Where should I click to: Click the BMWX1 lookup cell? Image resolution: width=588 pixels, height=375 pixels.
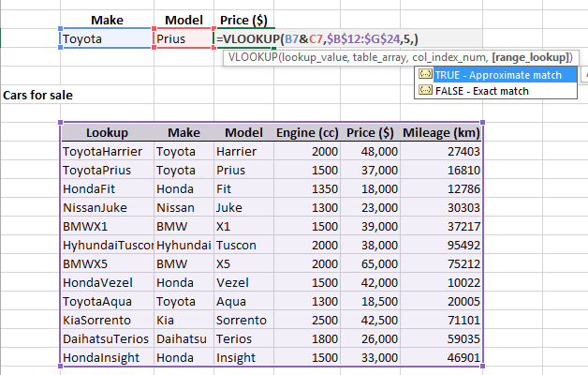[x=107, y=226]
